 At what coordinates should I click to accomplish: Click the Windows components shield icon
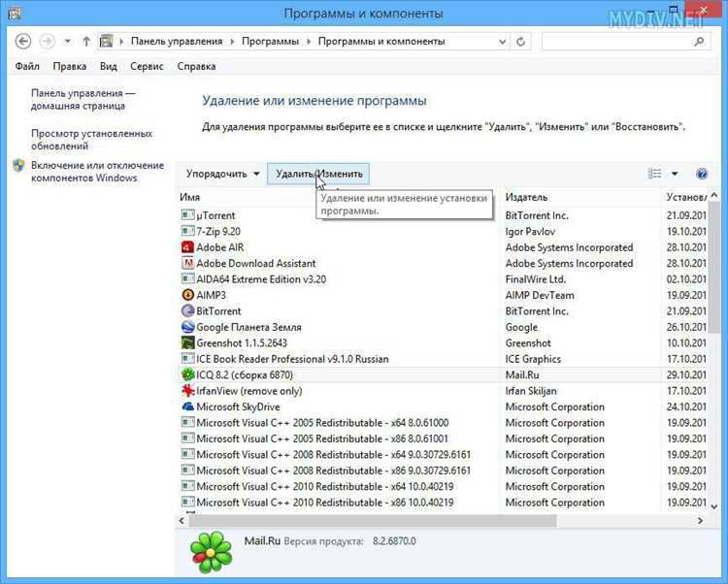(18, 166)
